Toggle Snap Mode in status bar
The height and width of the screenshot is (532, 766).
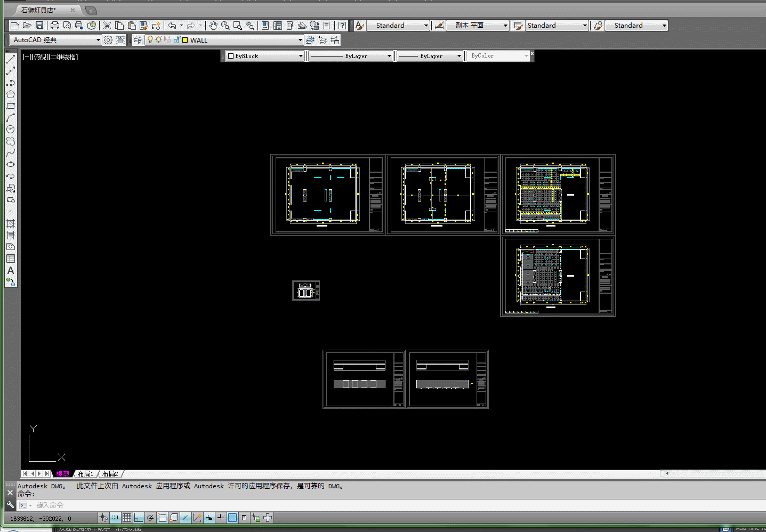pyautogui.click(x=115, y=518)
